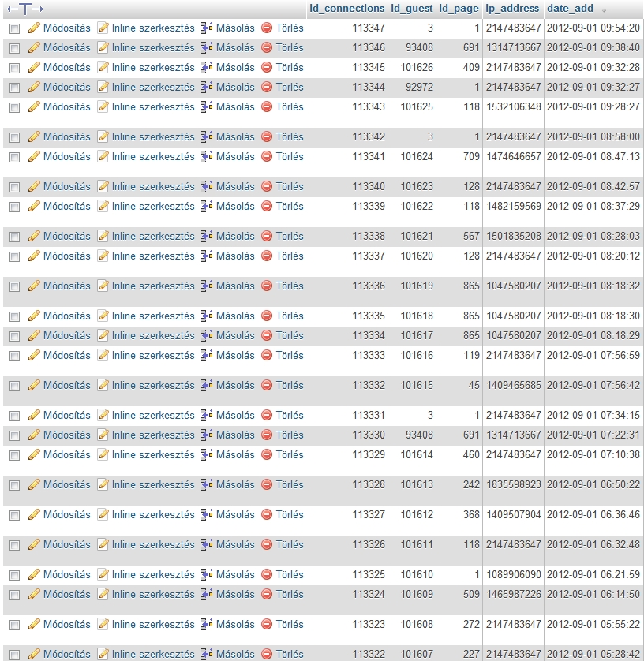Click id_guest value 93408 in row 113346
Viewport: 644px width, 661px height.
419,47
